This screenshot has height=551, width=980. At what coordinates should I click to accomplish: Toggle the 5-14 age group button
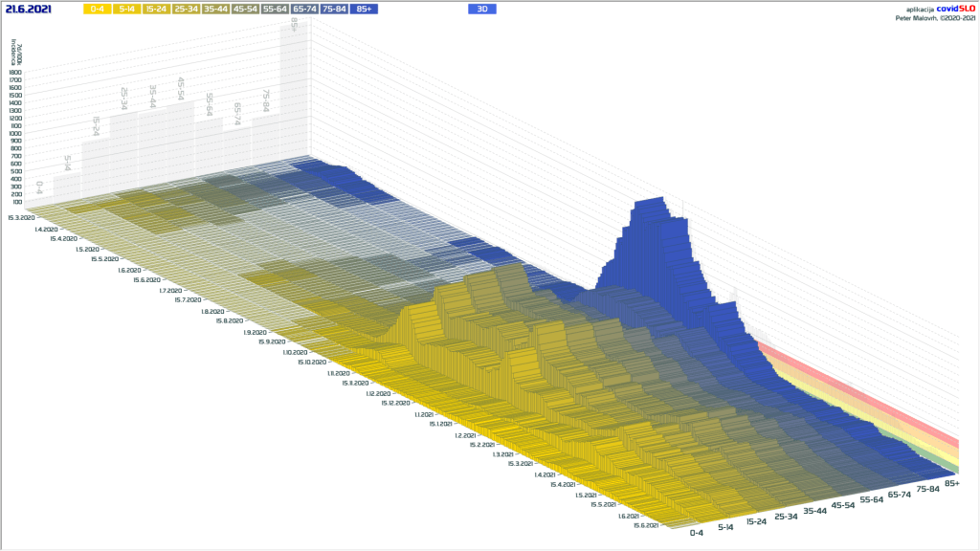125,9
